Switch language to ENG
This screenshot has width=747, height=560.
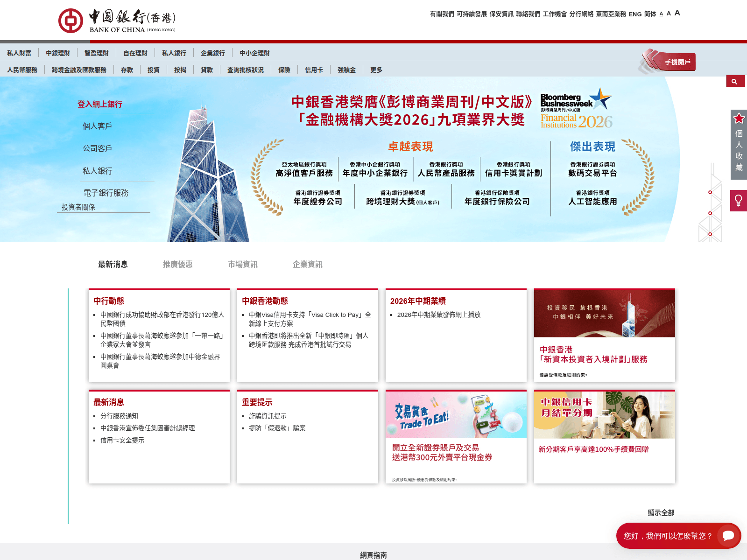click(635, 14)
